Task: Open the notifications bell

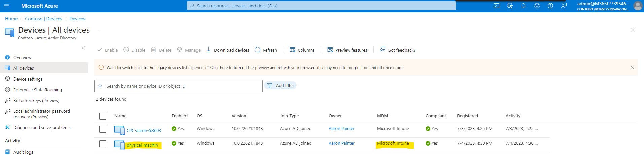Action: [523, 6]
